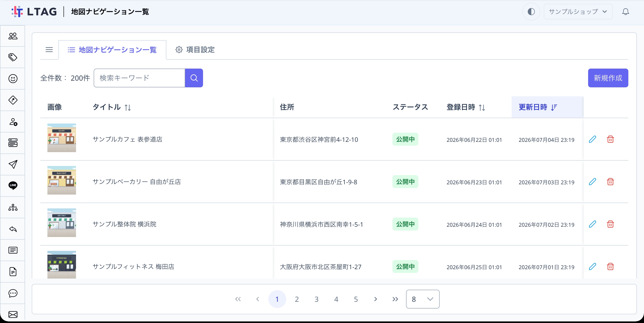
Task: Click the magnifier search button
Action: (194, 78)
